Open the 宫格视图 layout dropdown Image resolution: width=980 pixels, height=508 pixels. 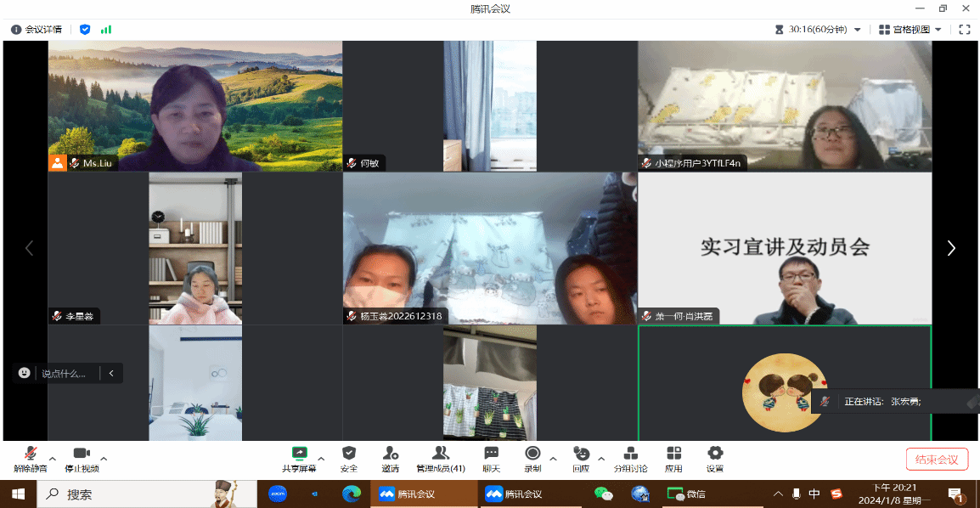[910, 30]
